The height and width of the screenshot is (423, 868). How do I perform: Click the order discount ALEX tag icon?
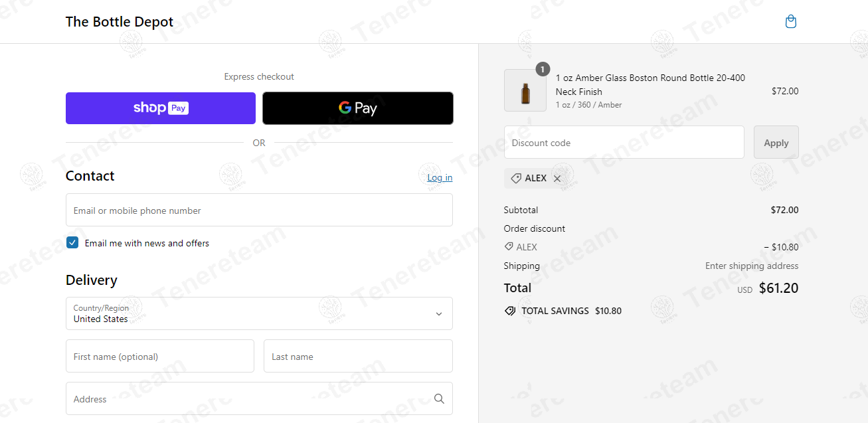tap(509, 247)
